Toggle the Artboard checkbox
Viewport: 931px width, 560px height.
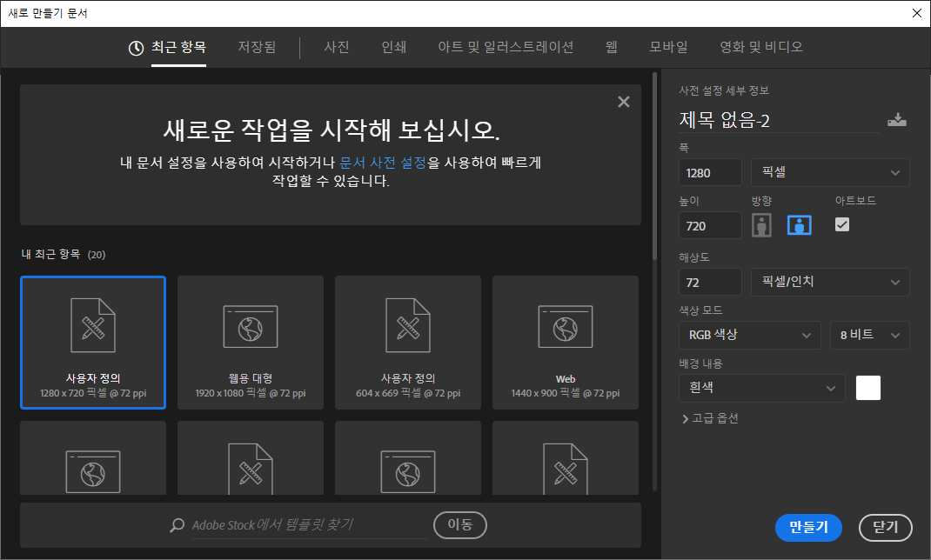coord(841,224)
